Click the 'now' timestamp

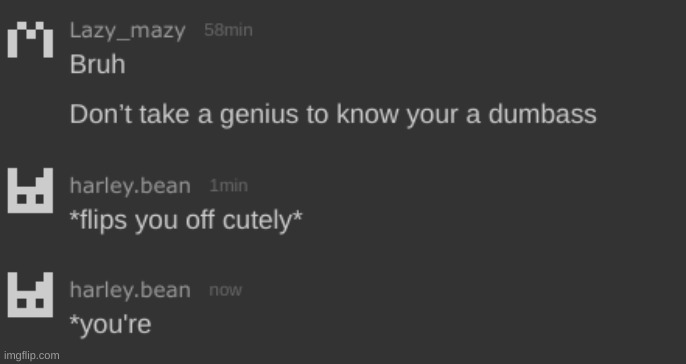point(225,290)
